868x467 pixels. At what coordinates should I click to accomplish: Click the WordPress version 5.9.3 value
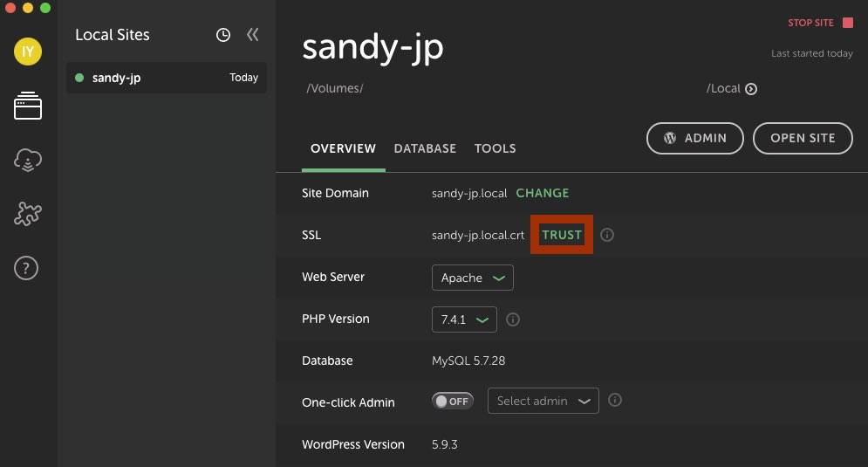(x=445, y=444)
